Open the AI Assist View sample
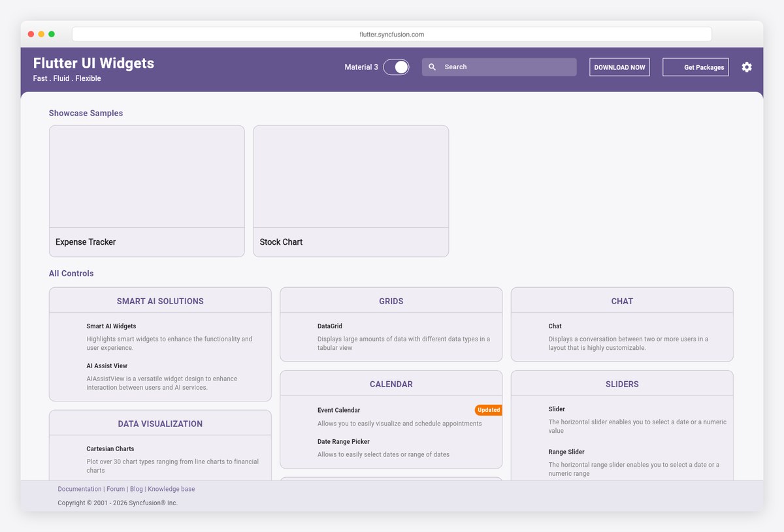This screenshot has width=784, height=532. (x=160, y=376)
